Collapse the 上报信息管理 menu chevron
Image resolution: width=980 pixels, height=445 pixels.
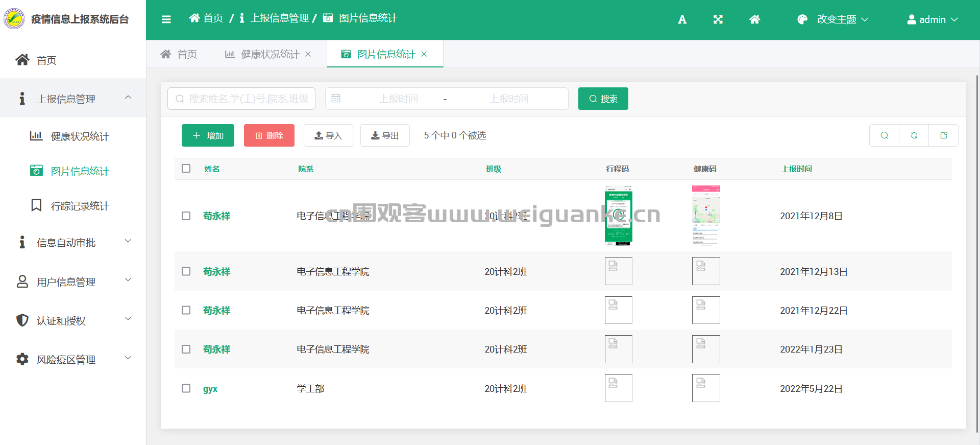pyautogui.click(x=128, y=97)
